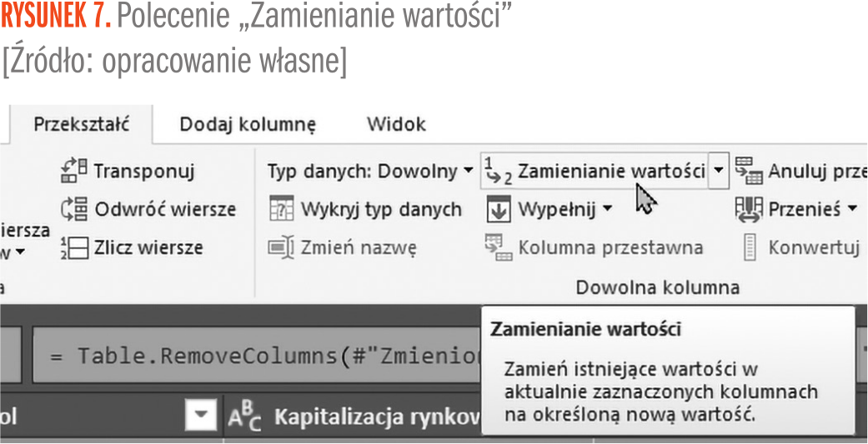Expand the Zamienianie wartości split arrow

(718, 171)
